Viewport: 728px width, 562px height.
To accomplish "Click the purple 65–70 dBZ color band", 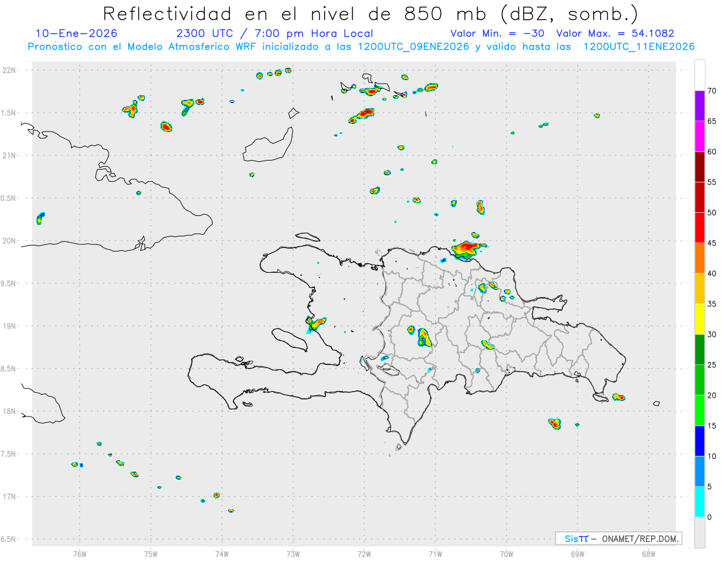I will tap(699, 105).
